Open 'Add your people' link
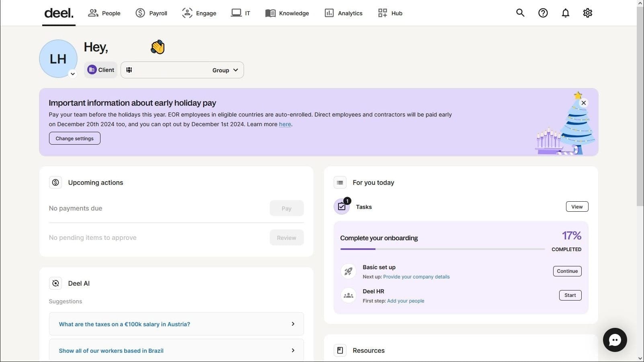 [406, 301]
